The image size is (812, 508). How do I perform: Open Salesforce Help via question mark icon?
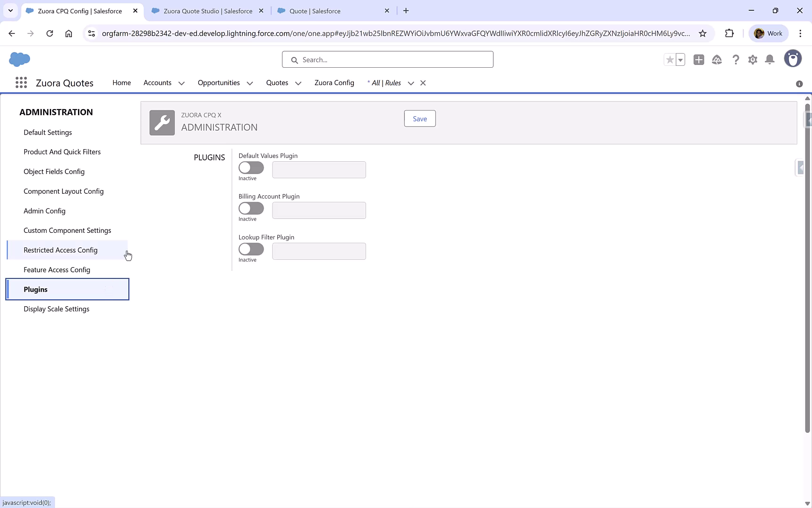tap(736, 60)
